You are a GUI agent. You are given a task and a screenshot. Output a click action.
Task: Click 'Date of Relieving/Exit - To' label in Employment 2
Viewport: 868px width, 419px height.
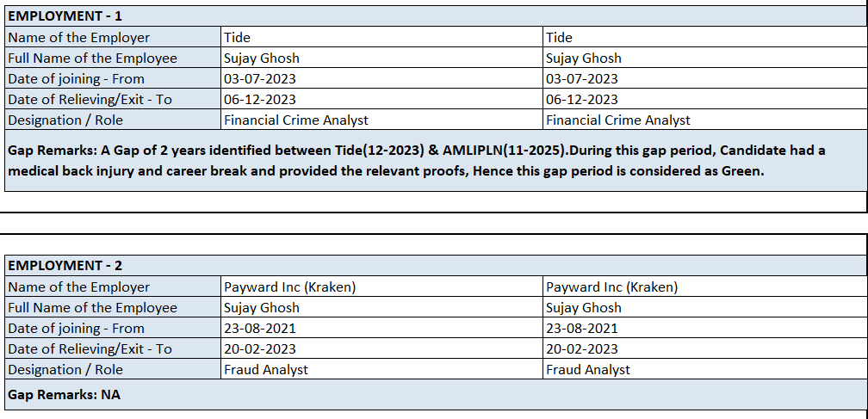tap(90, 348)
